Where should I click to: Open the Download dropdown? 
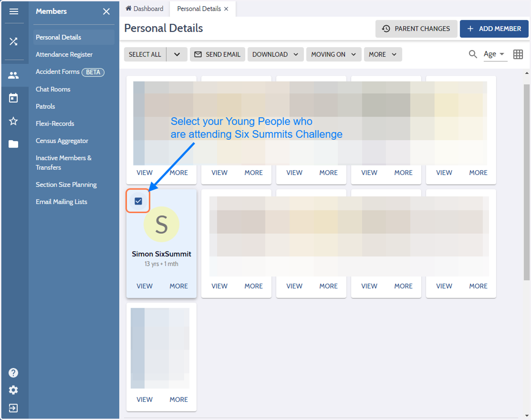276,54
